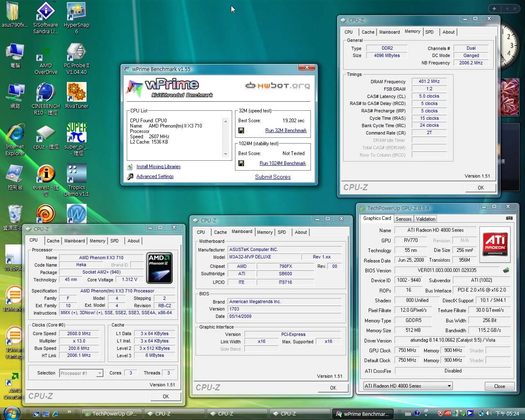Click Run 32M Benchmark link
Image resolution: width=525 pixels, height=420 pixels.
[286, 130]
